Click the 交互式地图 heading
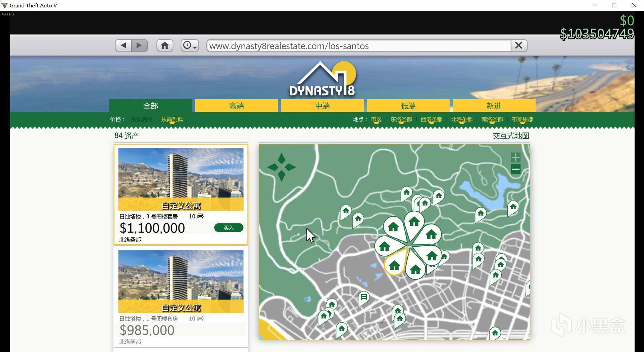The image size is (644, 352). point(511,136)
